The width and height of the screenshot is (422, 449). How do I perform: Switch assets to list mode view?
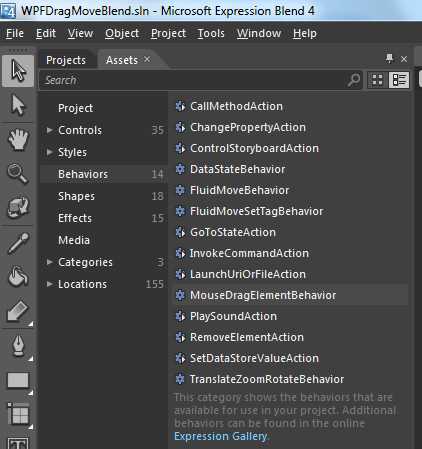399,80
